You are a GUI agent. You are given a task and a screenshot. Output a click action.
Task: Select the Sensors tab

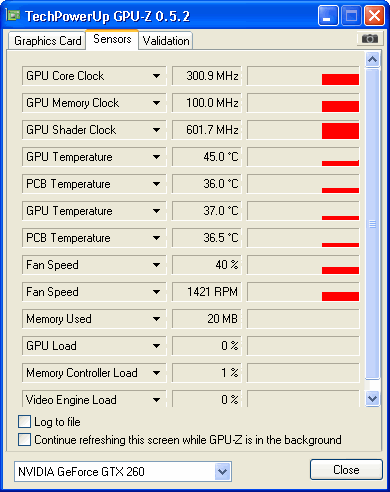(x=112, y=39)
